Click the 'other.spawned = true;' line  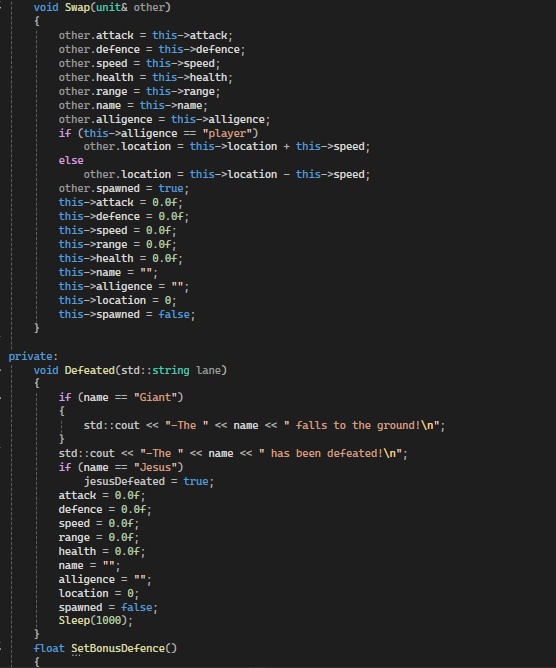point(124,189)
